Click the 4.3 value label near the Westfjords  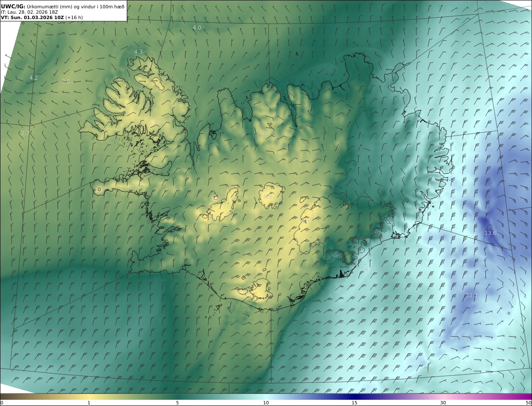pyautogui.click(x=138, y=51)
